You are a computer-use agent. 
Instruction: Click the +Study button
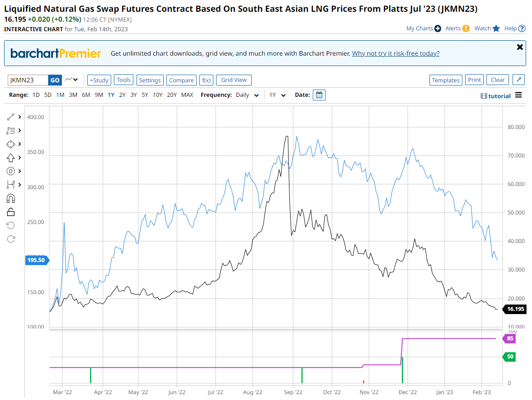coord(99,80)
